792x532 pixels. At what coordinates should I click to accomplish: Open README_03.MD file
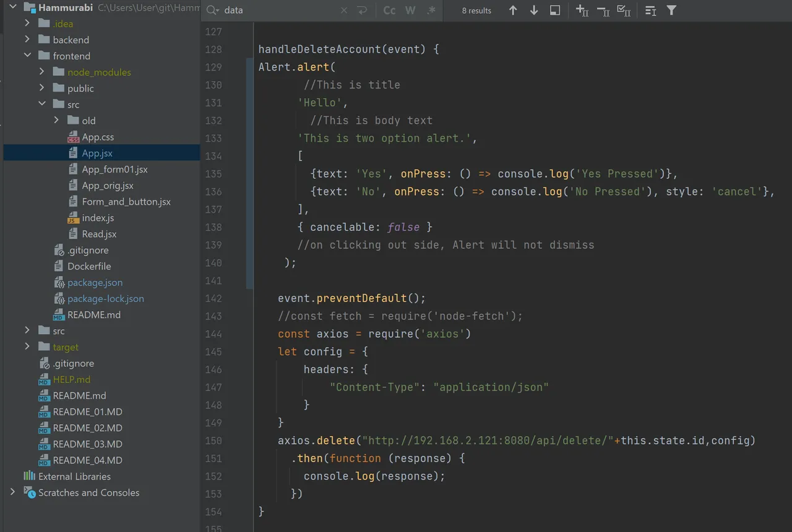point(87,444)
